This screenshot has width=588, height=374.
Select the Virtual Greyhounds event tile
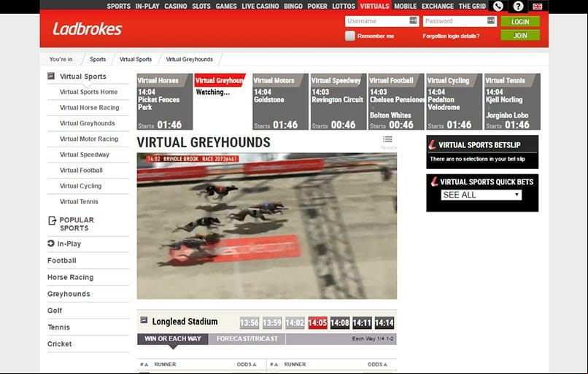pos(223,101)
